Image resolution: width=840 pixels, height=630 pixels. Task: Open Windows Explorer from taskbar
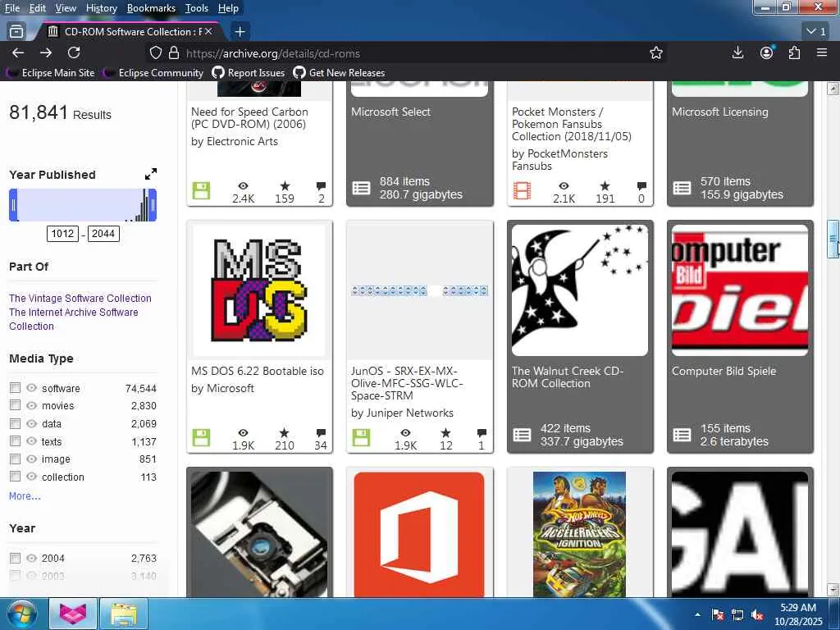124,614
